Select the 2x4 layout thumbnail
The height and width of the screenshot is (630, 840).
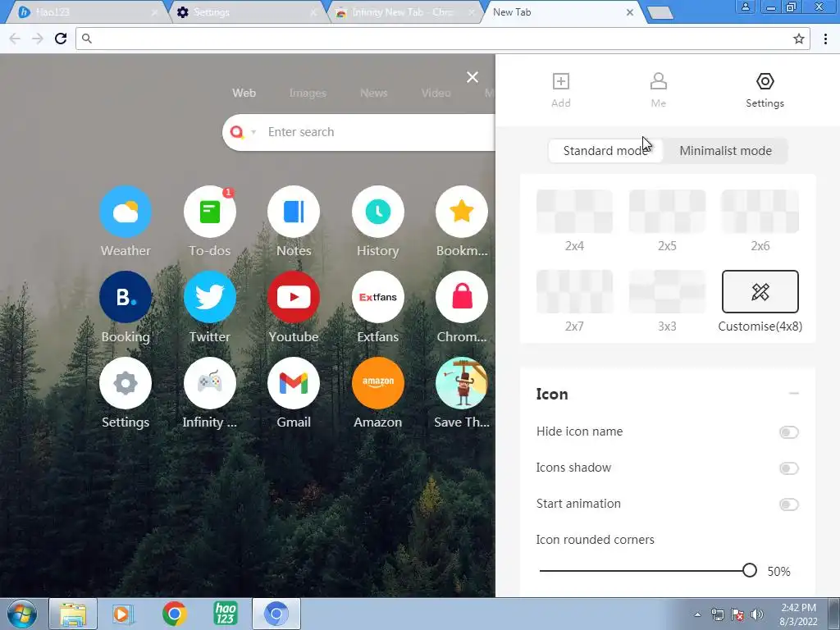coord(574,212)
